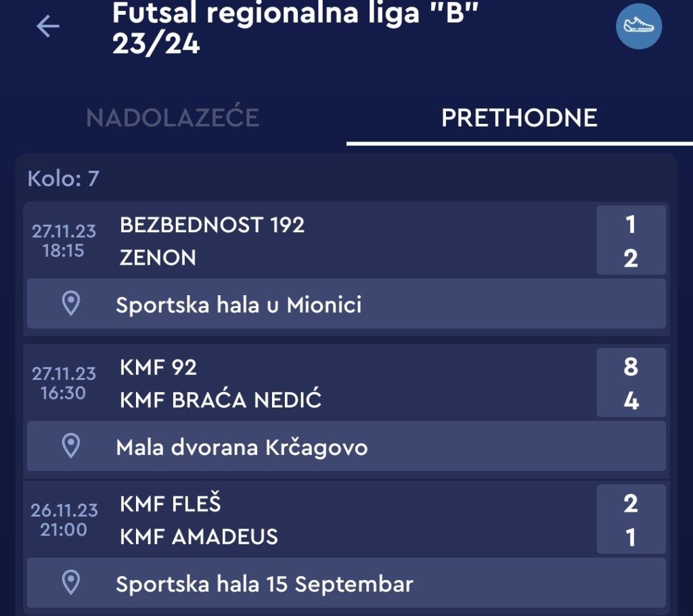Open the KMF AMADEUS team
The width and height of the screenshot is (693, 616).
(199, 537)
